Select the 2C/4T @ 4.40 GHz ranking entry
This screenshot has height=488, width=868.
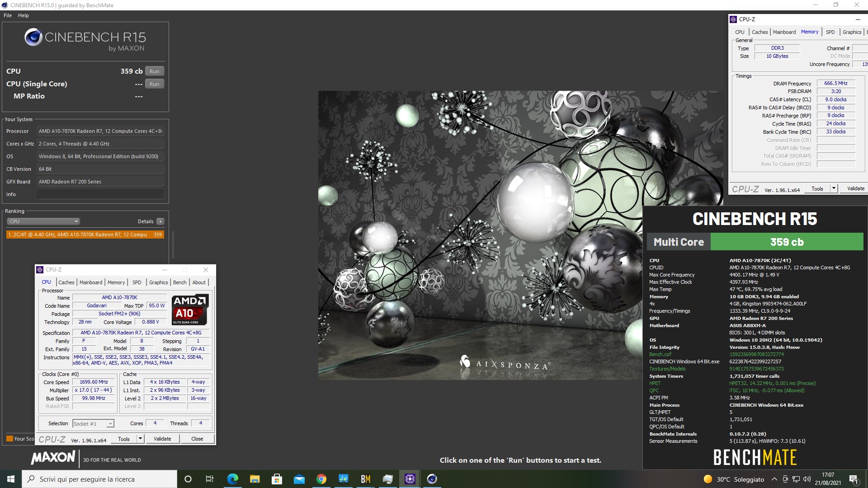point(85,235)
